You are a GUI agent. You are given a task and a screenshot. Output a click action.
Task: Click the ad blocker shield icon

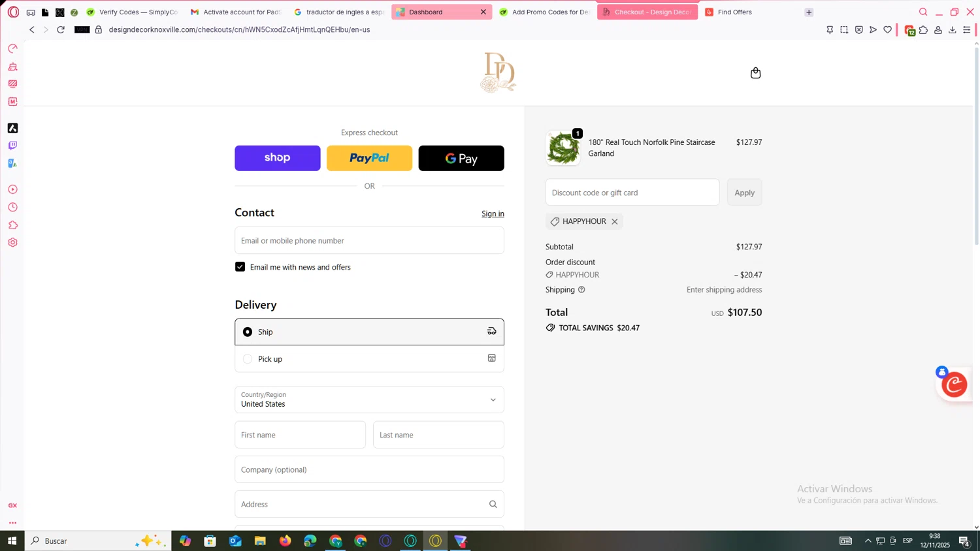point(858,29)
